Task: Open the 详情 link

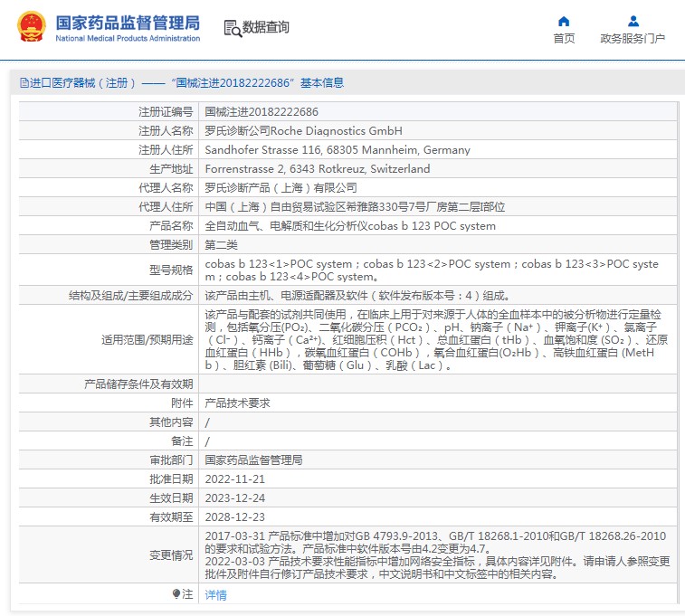Action: [x=215, y=594]
